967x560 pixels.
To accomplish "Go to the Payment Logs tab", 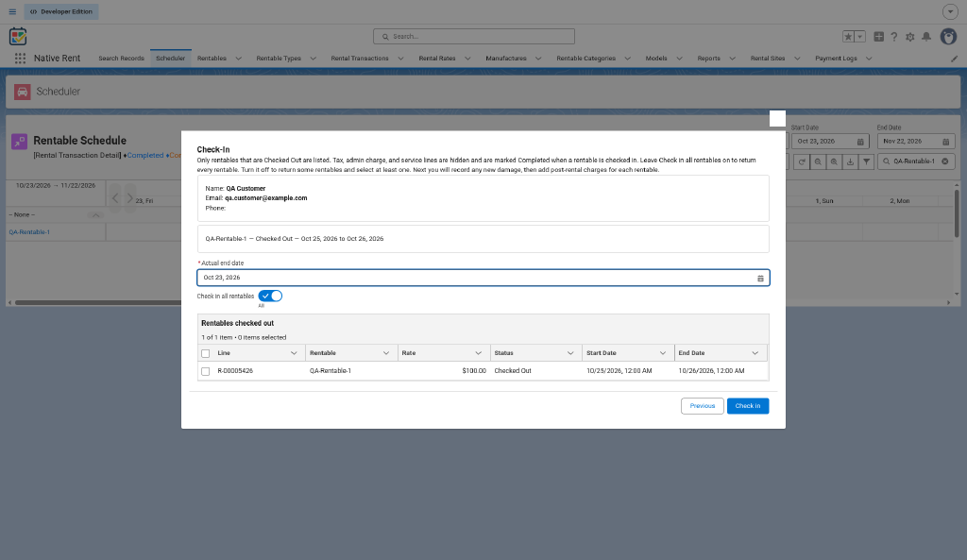I will tap(836, 59).
